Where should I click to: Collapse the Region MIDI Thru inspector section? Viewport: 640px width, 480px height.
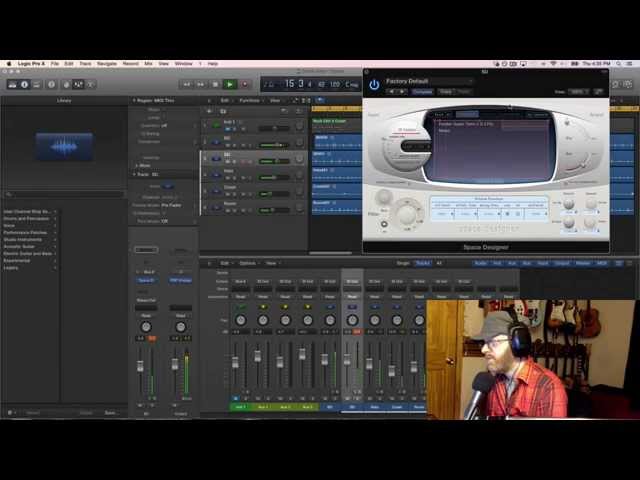click(134, 100)
